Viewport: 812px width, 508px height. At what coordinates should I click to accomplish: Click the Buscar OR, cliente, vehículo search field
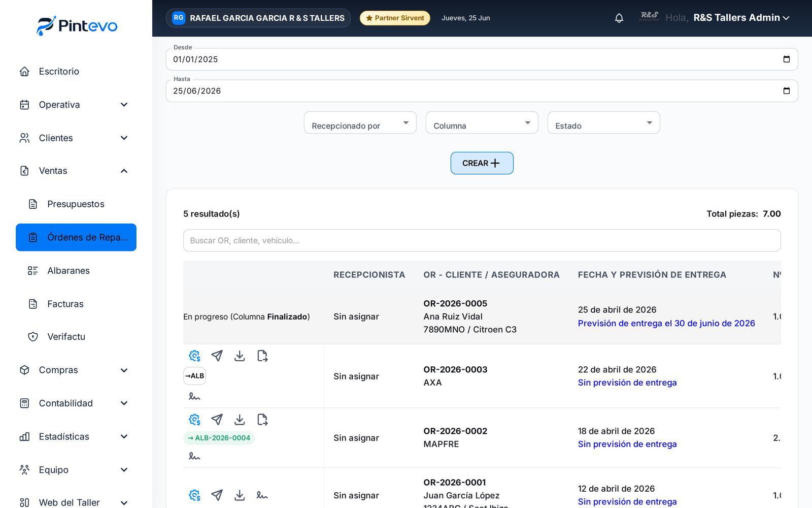tap(482, 241)
